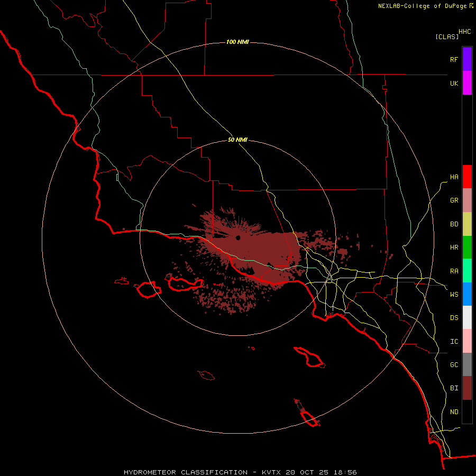Screen dimensions: 476x476
Task: Click the WS legend label
Action: pos(454,295)
